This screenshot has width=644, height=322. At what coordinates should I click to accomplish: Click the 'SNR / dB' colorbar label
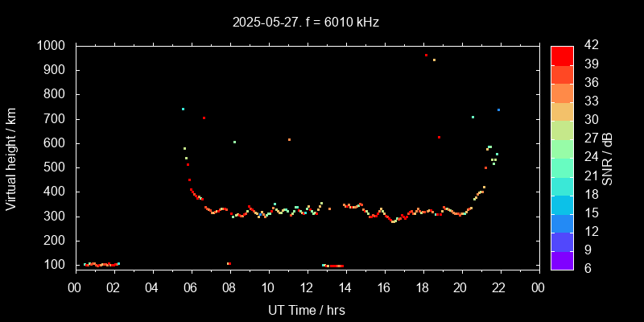click(x=608, y=158)
